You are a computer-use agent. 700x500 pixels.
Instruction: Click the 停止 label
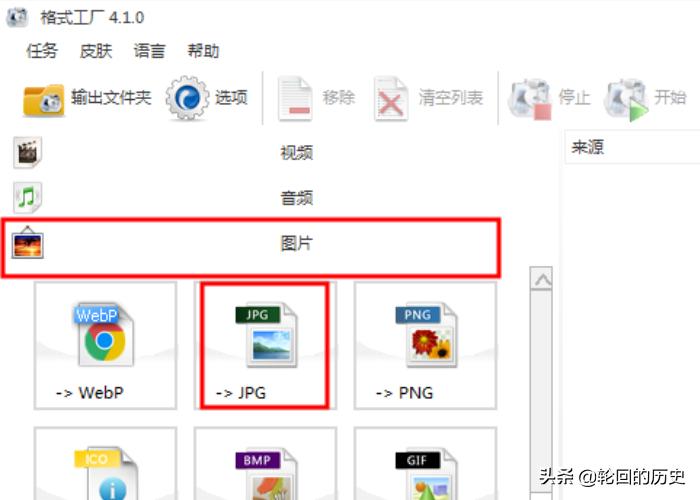point(575,97)
